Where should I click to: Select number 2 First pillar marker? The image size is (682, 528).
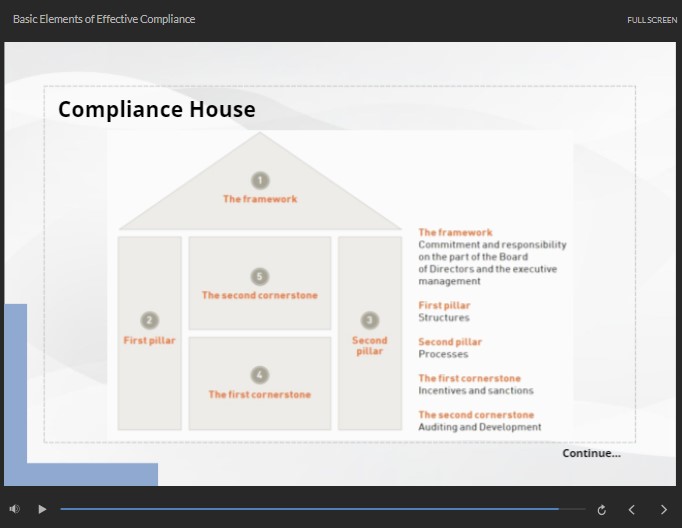click(x=150, y=321)
